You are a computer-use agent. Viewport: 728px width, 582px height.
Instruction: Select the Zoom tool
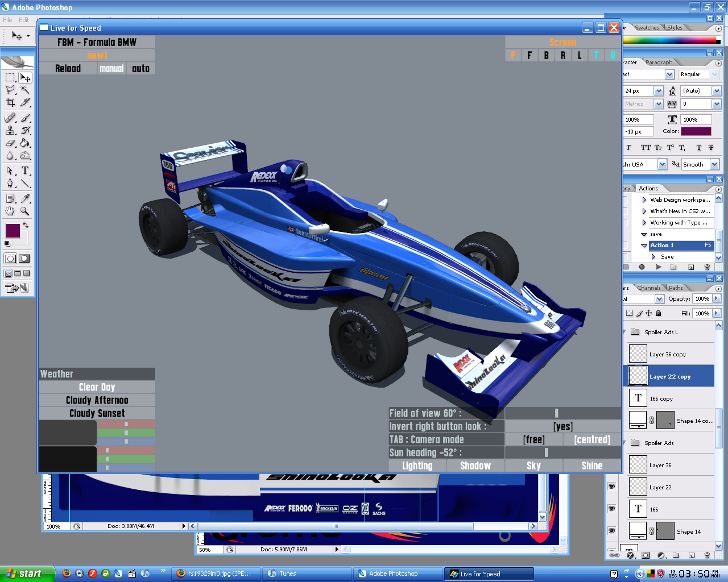tap(25, 211)
